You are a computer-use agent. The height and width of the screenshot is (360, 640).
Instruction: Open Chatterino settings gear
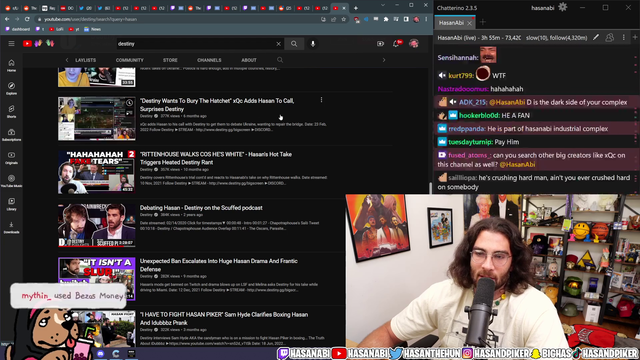562,7
